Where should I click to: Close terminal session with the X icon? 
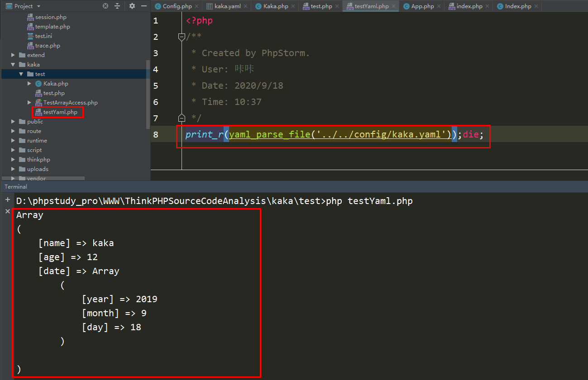7,211
